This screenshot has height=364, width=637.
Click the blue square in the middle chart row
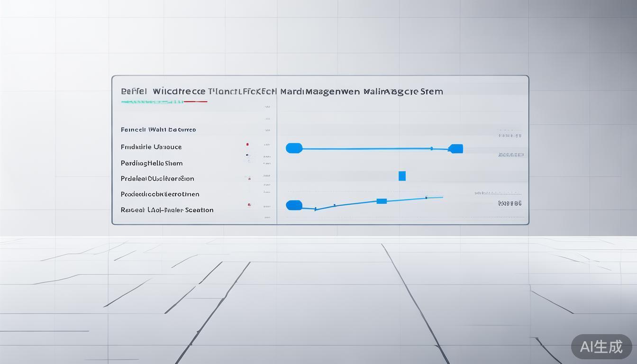pos(402,176)
